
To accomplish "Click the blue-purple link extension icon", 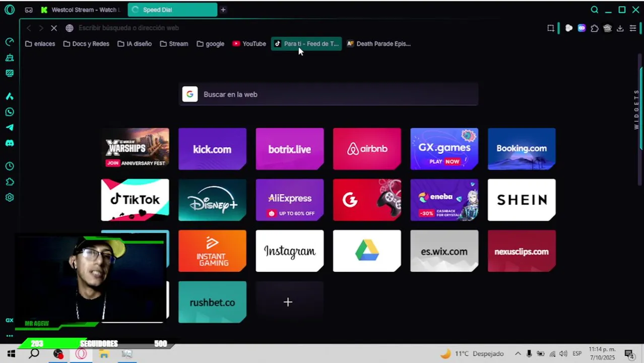I will (582, 28).
